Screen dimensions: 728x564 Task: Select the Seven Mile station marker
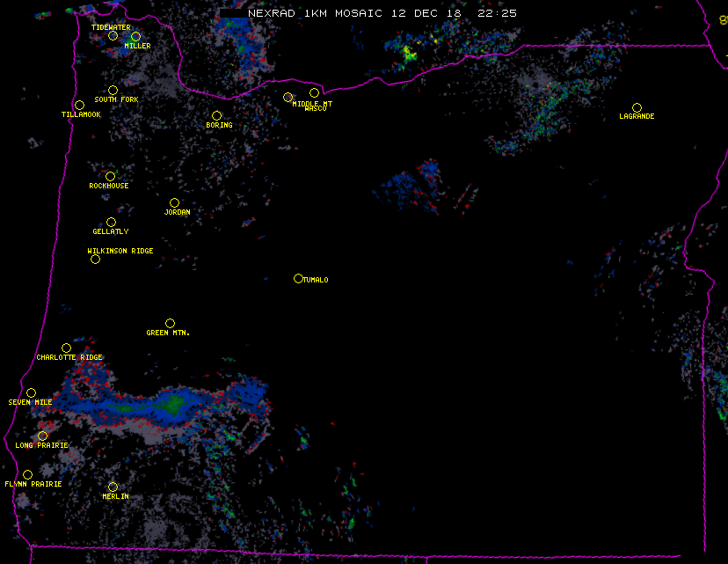point(31,393)
